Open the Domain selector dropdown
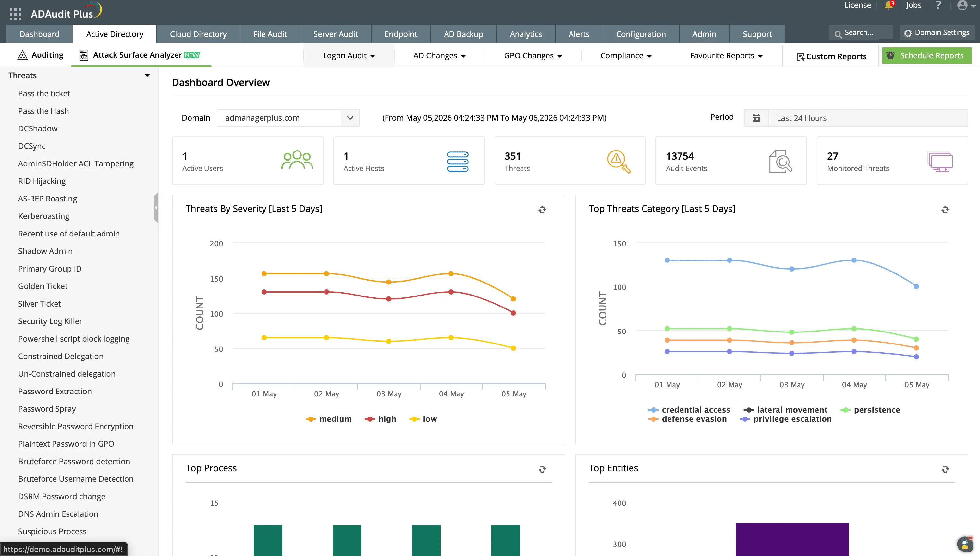 288,118
